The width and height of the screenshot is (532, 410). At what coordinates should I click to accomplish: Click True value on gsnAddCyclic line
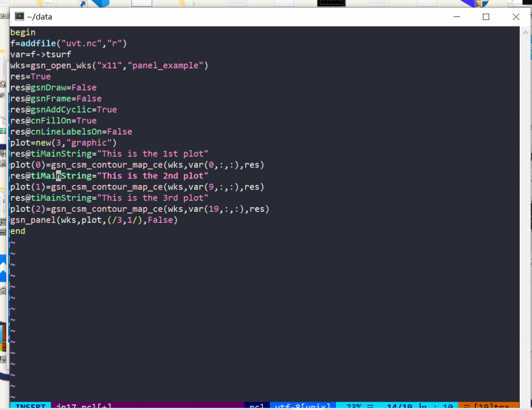click(x=106, y=109)
